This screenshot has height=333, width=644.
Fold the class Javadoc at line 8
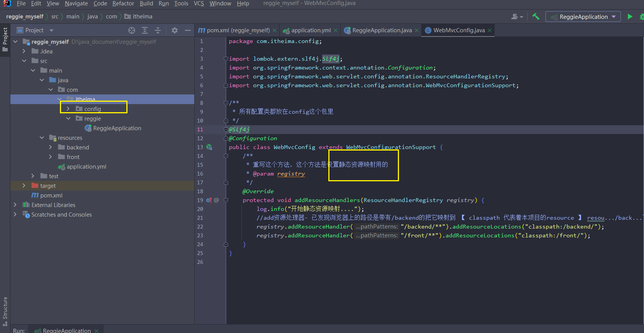(x=226, y=103)
